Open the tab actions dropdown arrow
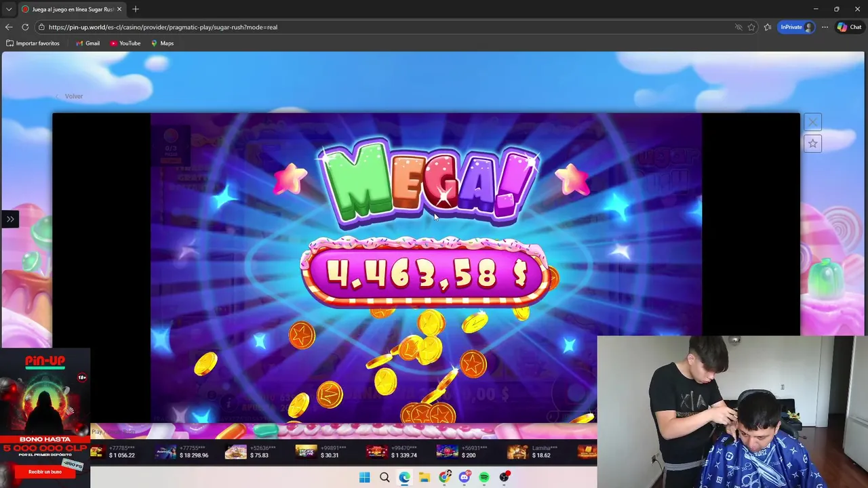The image size is (868, 488). tap(9, 9)
